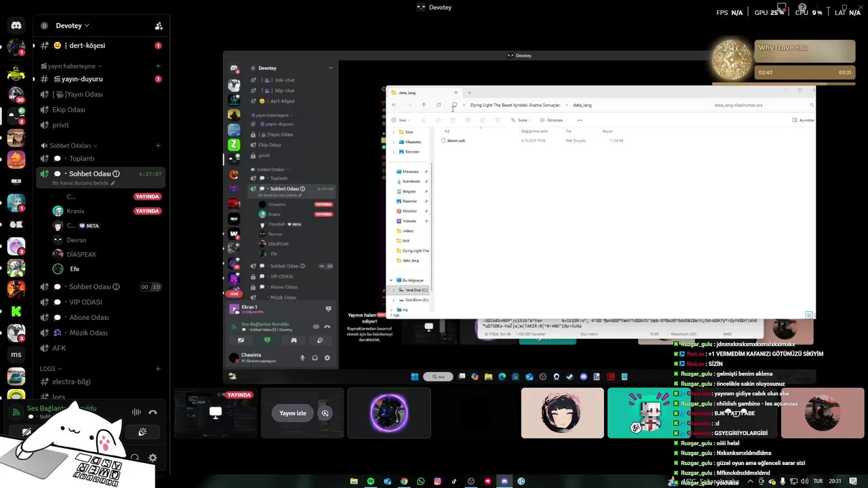
Task: Click the invite members icon beside Devotey
Action: pos(159,26)
